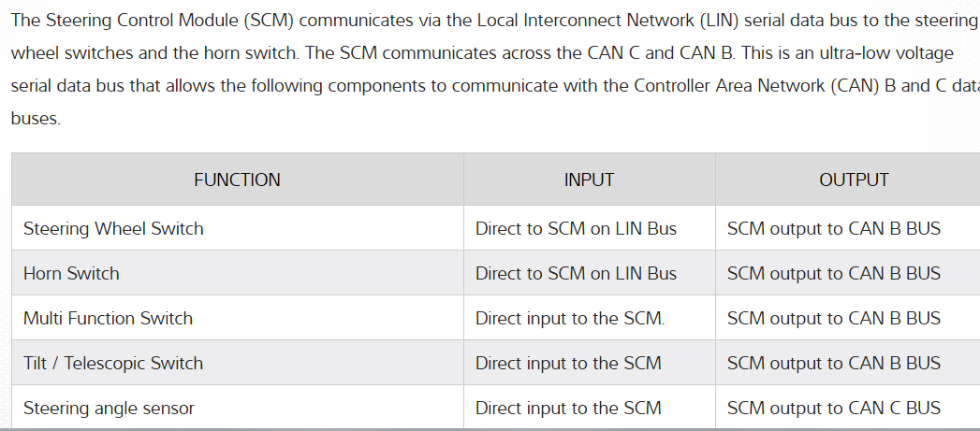This screenshot has width=980, height=431.
Task: Select the OUTPUT column header
Action: [x=854, y=180]
